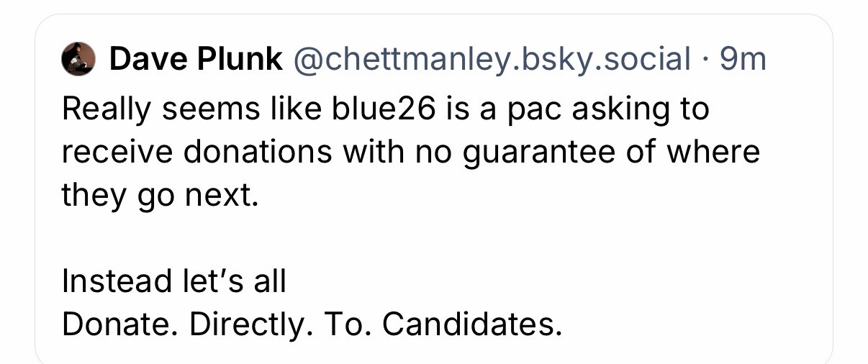The image size is (868, 364).
Task: Click the 9m post timestamp
Action: [743, 59]
